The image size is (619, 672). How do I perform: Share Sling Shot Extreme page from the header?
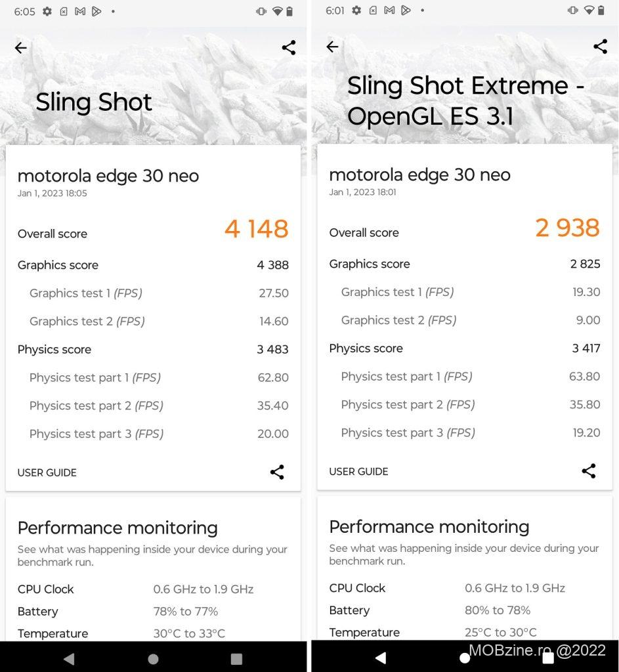600,46
